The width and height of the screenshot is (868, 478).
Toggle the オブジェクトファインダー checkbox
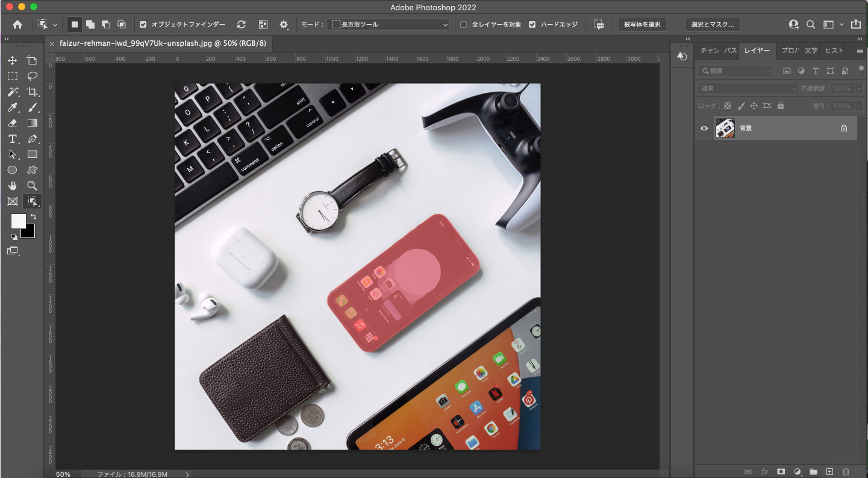point(143,25)
